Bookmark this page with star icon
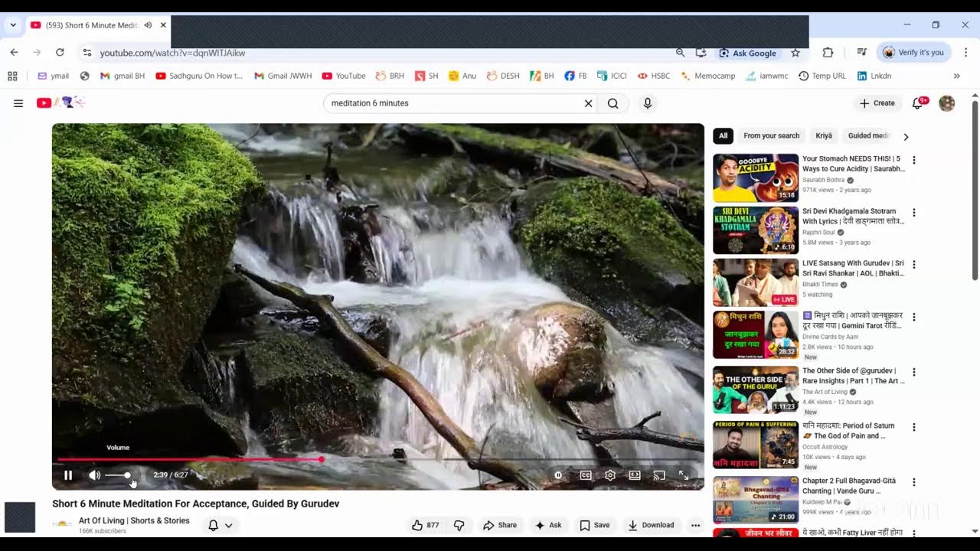Screen dimensions: 980x551 795,53
